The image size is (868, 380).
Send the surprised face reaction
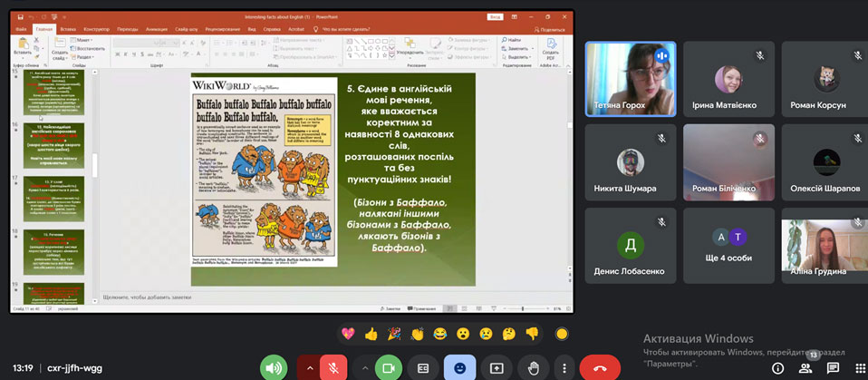click(463, 334)
